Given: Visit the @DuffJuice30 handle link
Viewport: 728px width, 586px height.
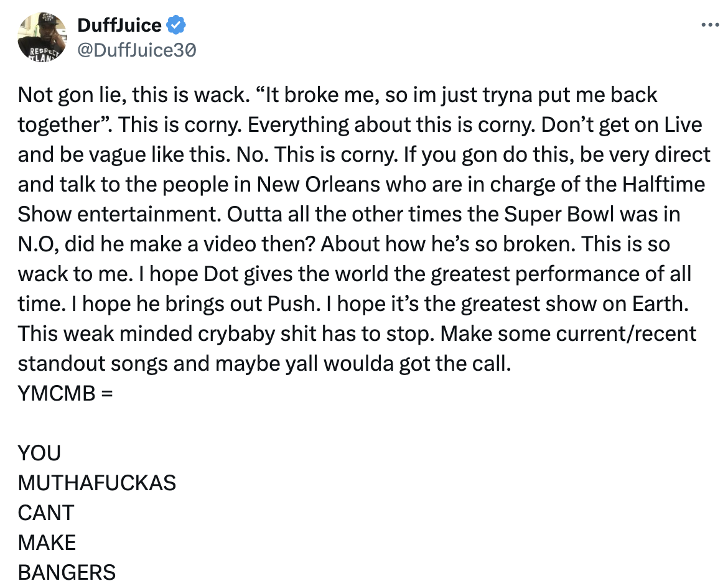Looking at the screenshot, I should pyautogui.click(x=136, y=50).
